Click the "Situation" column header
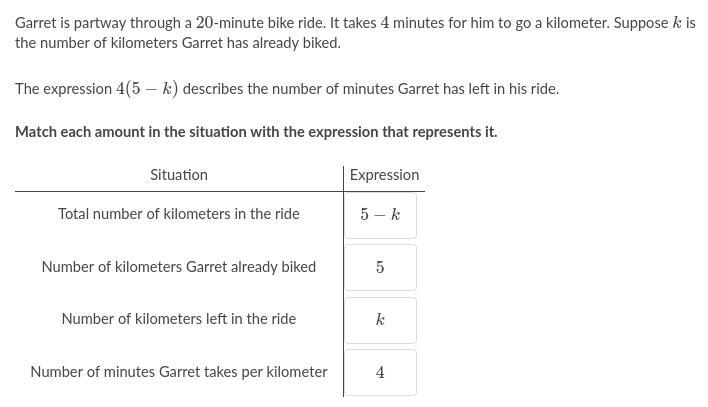708x407 pixels. pyautogui.click(x=179, y=175)
